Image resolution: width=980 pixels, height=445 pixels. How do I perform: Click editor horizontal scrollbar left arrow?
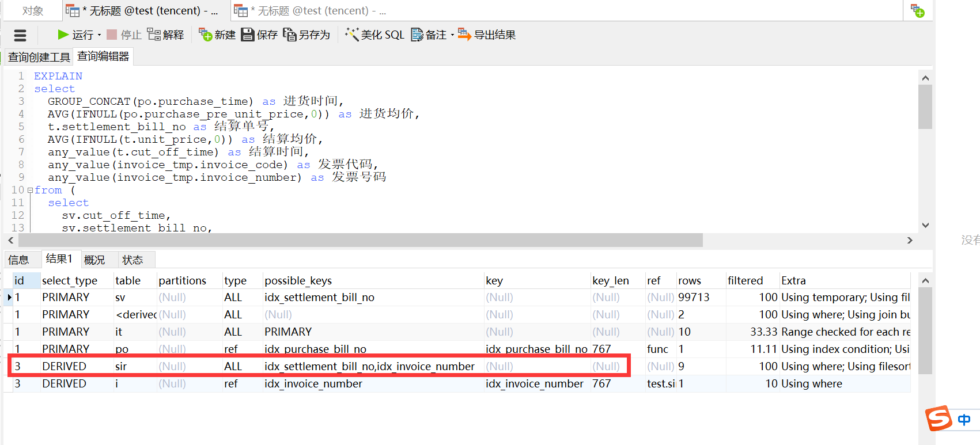click(11, 240)
